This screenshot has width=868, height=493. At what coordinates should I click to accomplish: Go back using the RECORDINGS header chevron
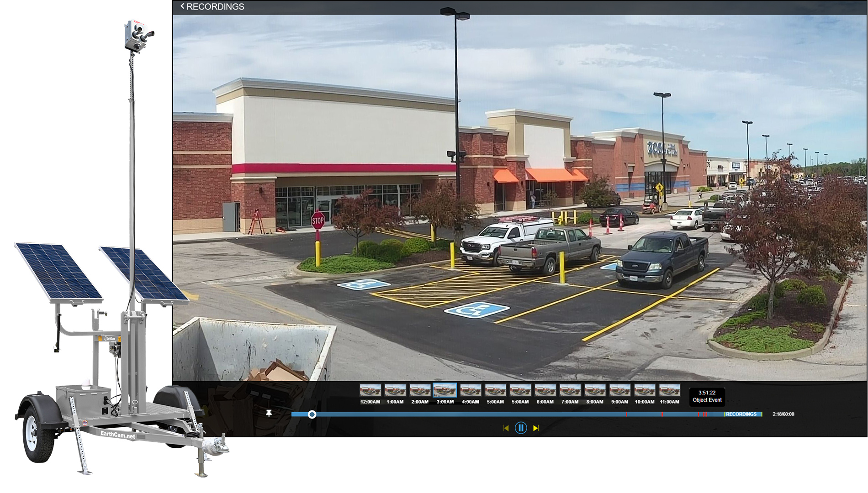click(x=183, y=6)
